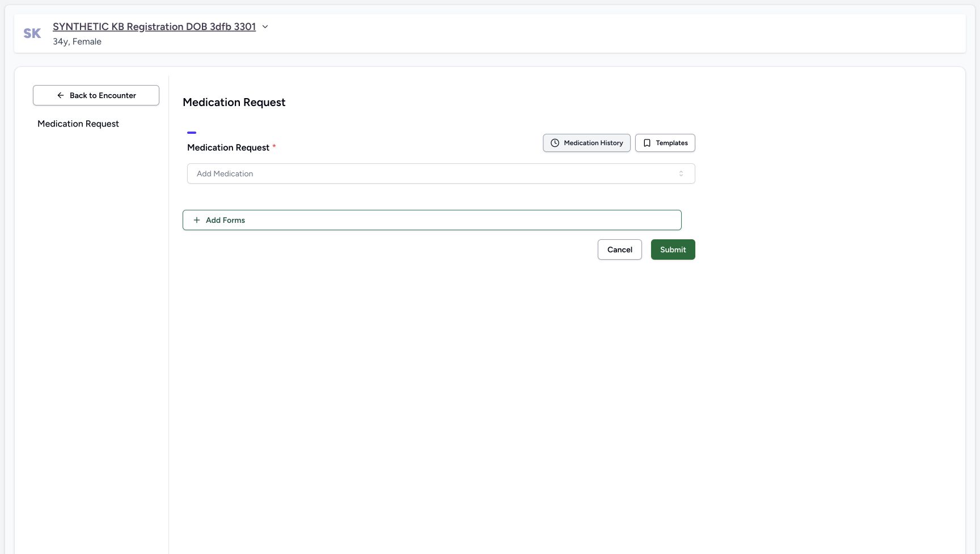
Task: Click the Medication Request page heading
Action: 234,102
